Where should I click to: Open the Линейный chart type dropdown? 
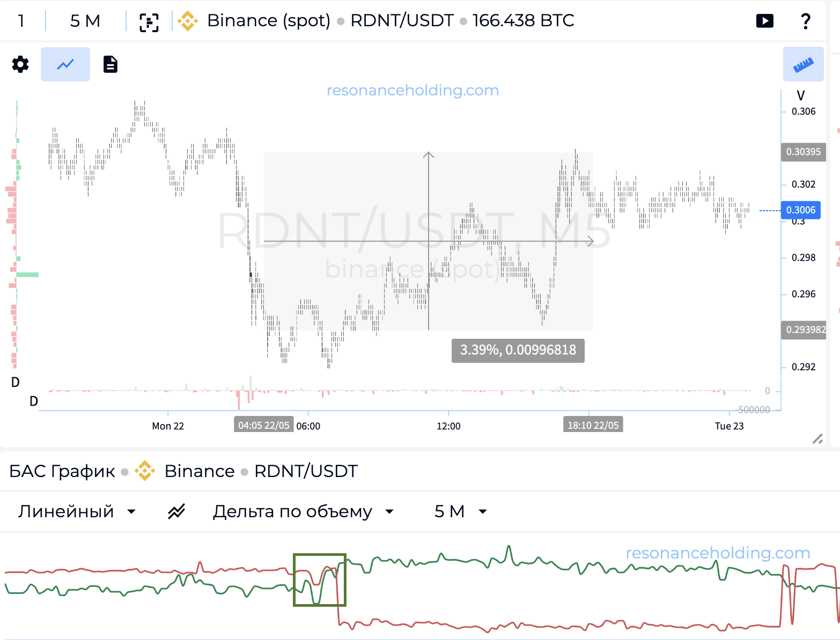[x=77, y=511]
